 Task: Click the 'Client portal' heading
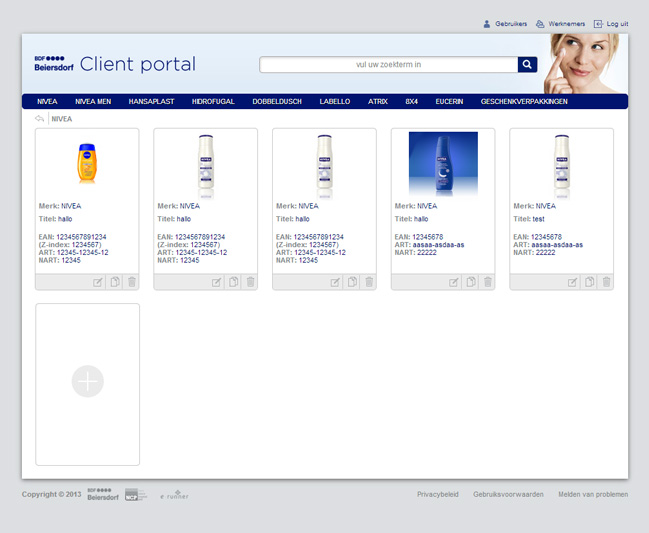[x=138, y=64]
